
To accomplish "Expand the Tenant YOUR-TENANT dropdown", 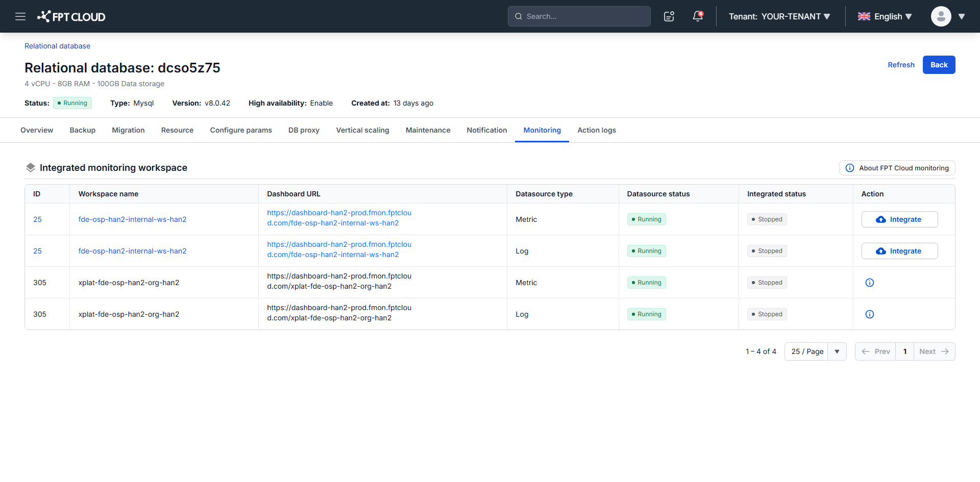I will (x=779, y=16).
